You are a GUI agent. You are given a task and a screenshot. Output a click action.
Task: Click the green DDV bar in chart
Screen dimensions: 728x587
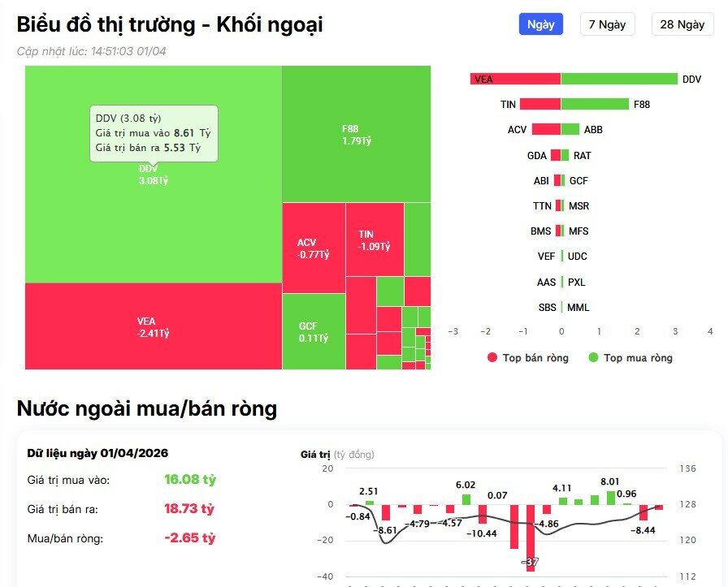(x=619, y=79)
